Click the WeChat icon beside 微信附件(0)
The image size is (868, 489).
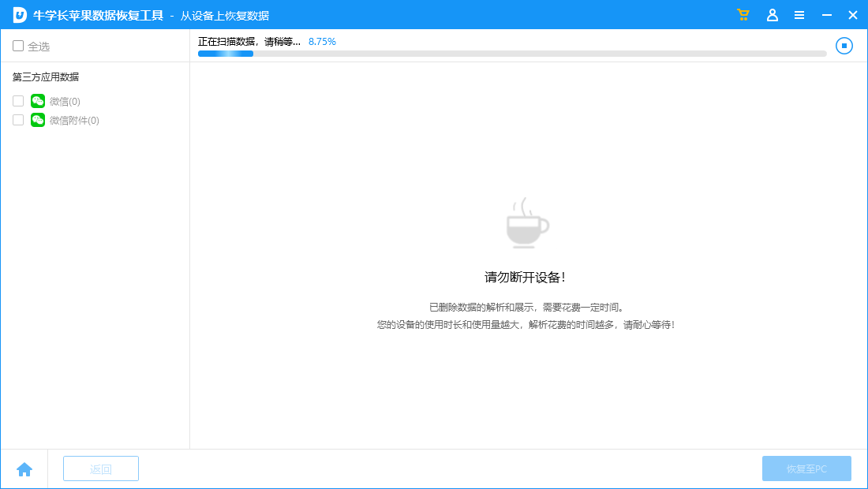coord(37,120)
